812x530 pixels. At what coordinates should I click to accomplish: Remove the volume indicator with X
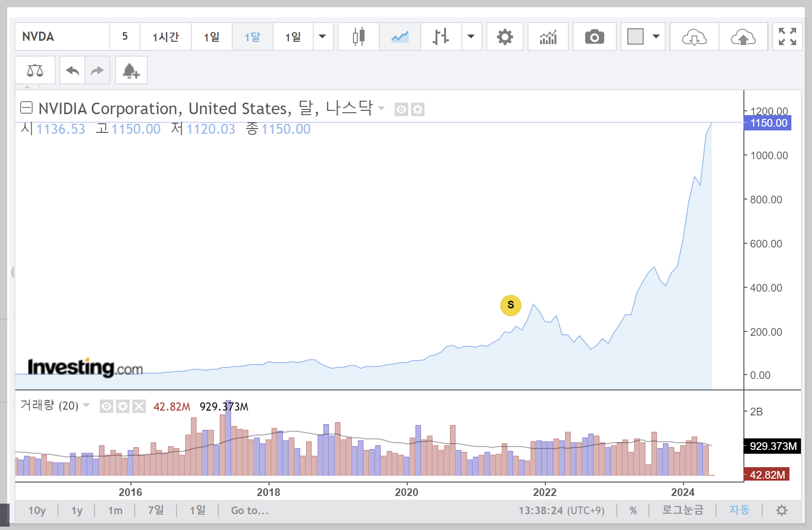tap(139, 407)
